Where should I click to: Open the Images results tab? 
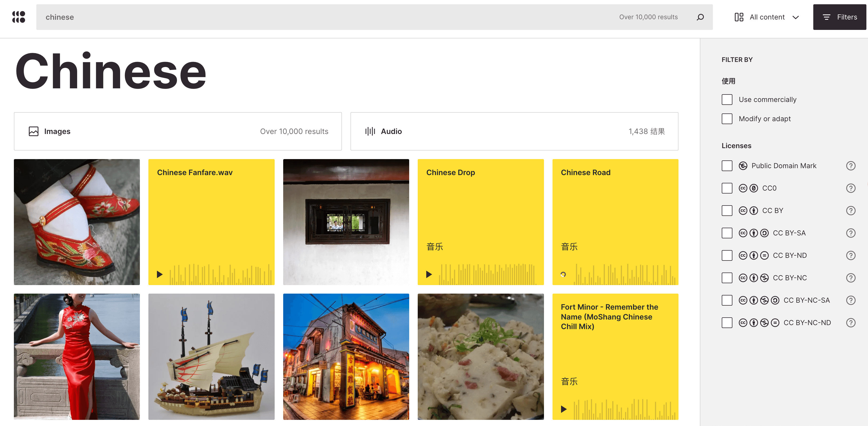pyautogui.click(x=177, y=131)
